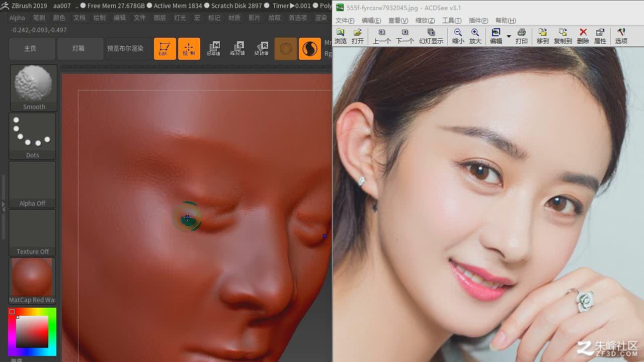
Task: Open the Dots stroke type selector
Action: click(33, 136)
